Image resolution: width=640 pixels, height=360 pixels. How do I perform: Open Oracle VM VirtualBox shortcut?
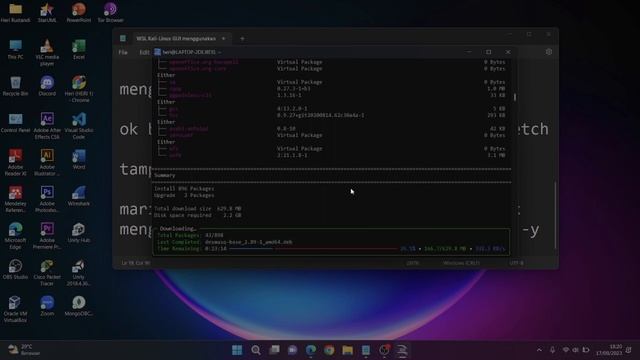pos(16,310)
